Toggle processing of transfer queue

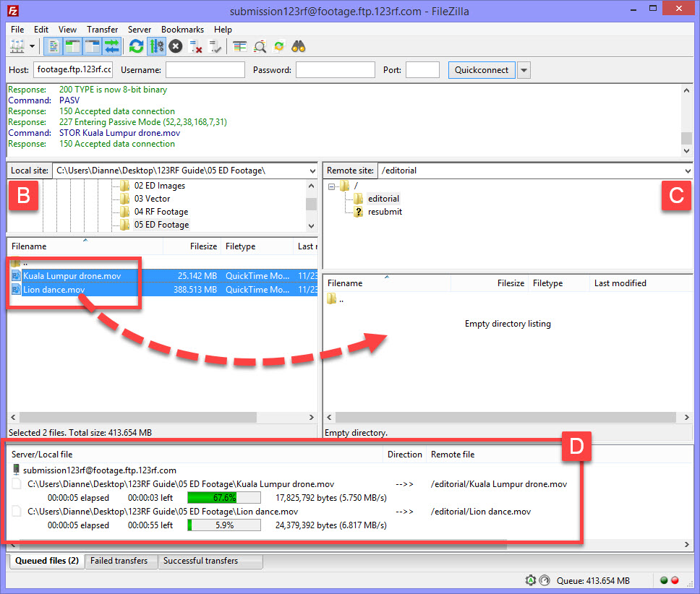click(156, 46)
